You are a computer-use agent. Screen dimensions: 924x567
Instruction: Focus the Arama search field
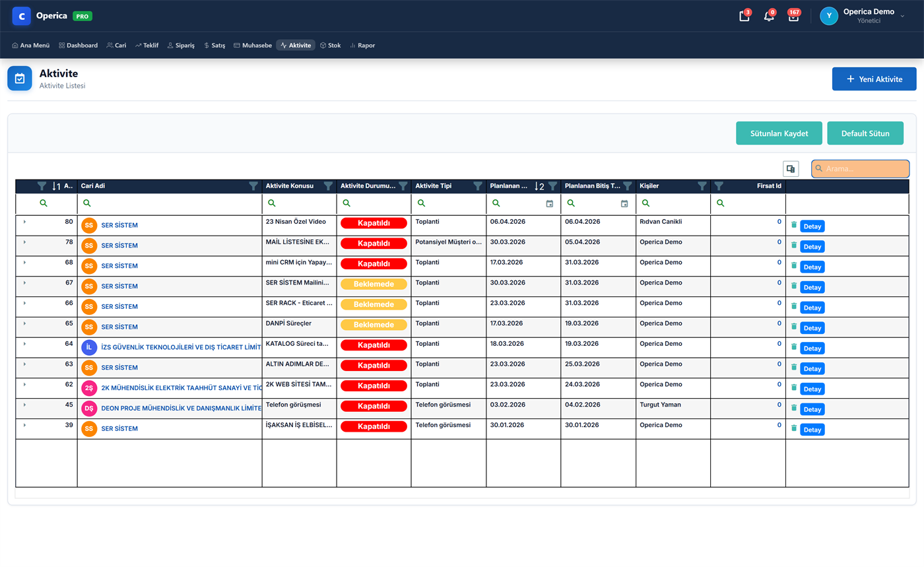861,169
